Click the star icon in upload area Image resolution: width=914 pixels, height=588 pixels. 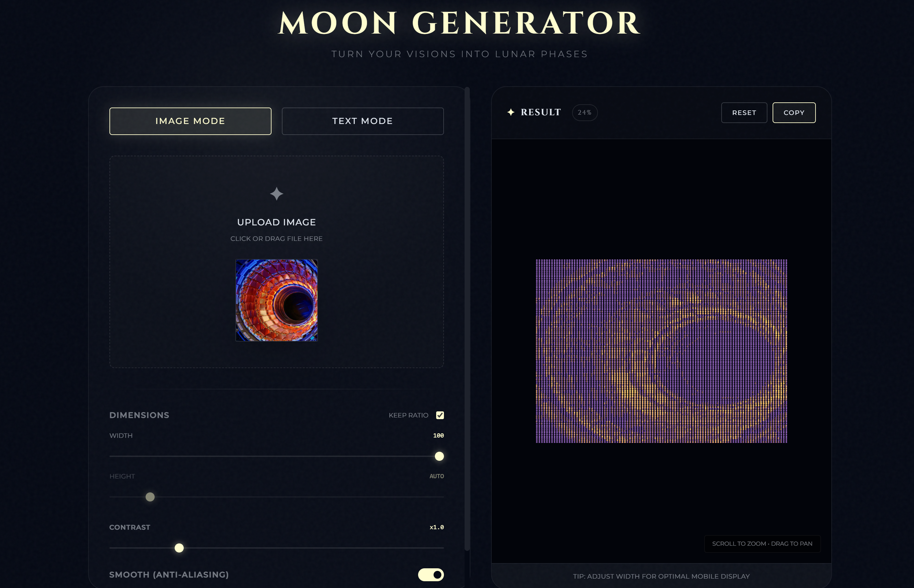pyautogui.click(x=276, y=194)
